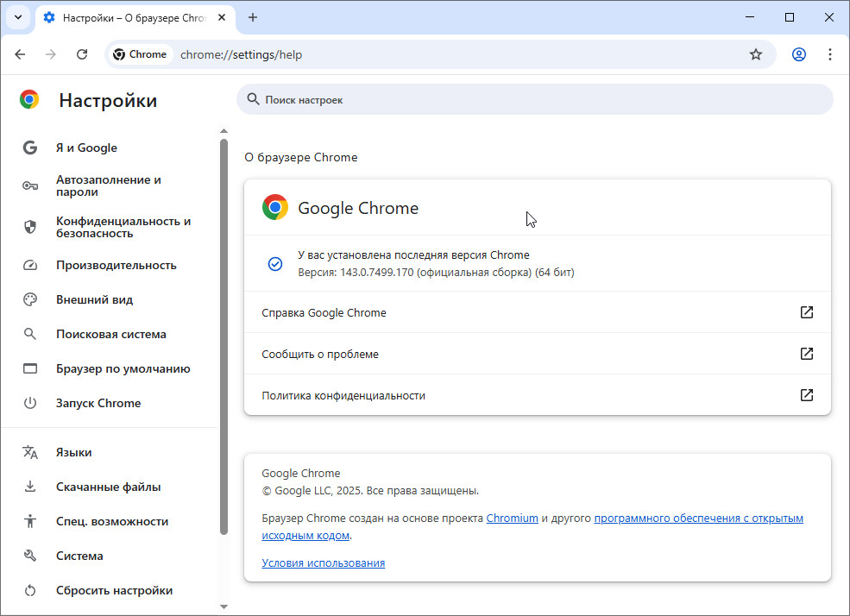Open Chrome three-dot menu
The width and height of the screenshot is (850, 616).
click(x=830, y=54)
